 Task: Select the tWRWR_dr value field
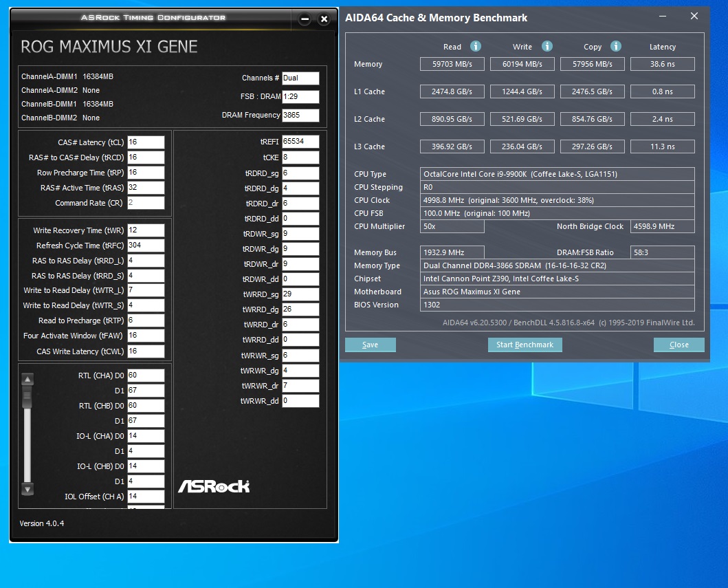coord(300,386)
